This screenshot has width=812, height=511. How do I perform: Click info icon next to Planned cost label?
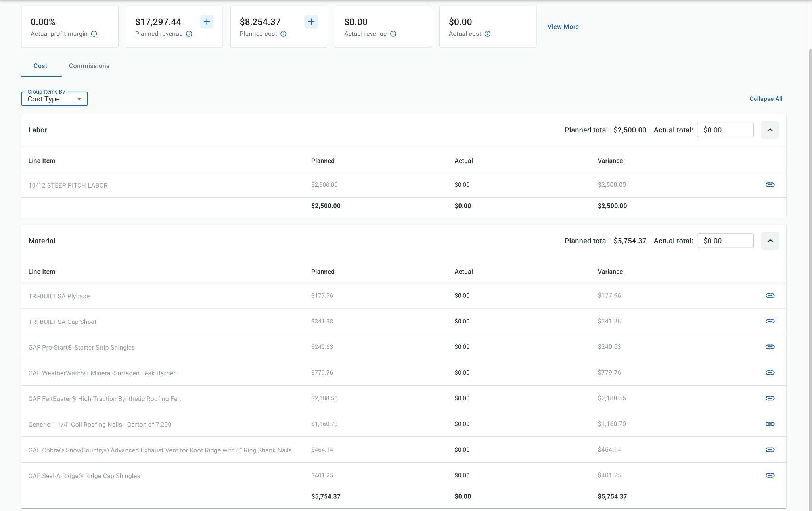point(283,34)
